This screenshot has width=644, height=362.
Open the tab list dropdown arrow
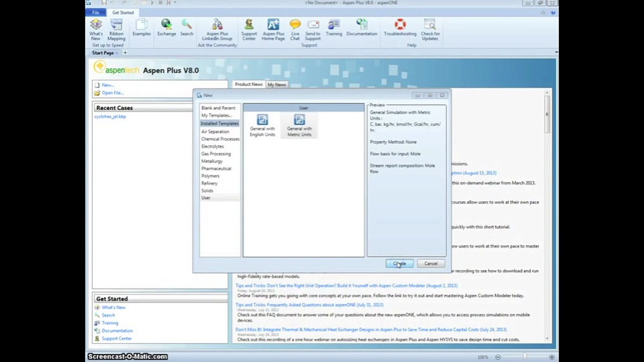[x=556, y=52]
